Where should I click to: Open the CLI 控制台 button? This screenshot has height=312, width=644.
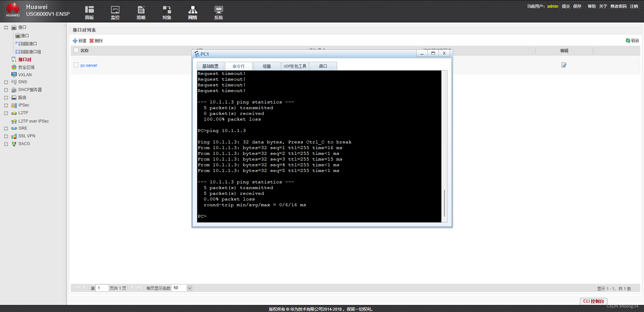(593, 301)
